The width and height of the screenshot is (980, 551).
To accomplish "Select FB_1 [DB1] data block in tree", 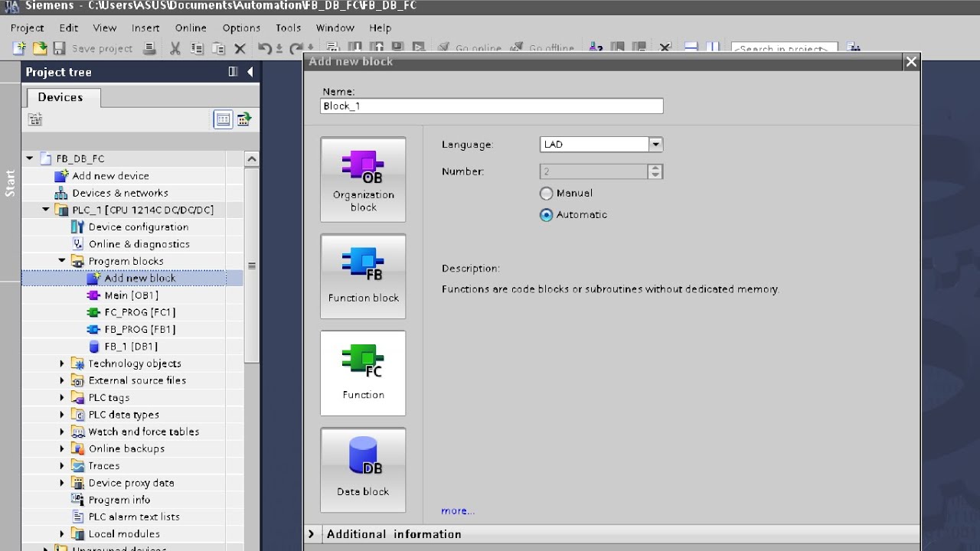I will pos(131,347).
